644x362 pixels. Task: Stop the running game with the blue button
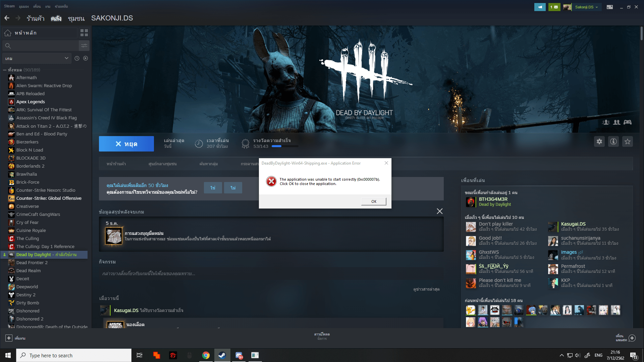126,144
